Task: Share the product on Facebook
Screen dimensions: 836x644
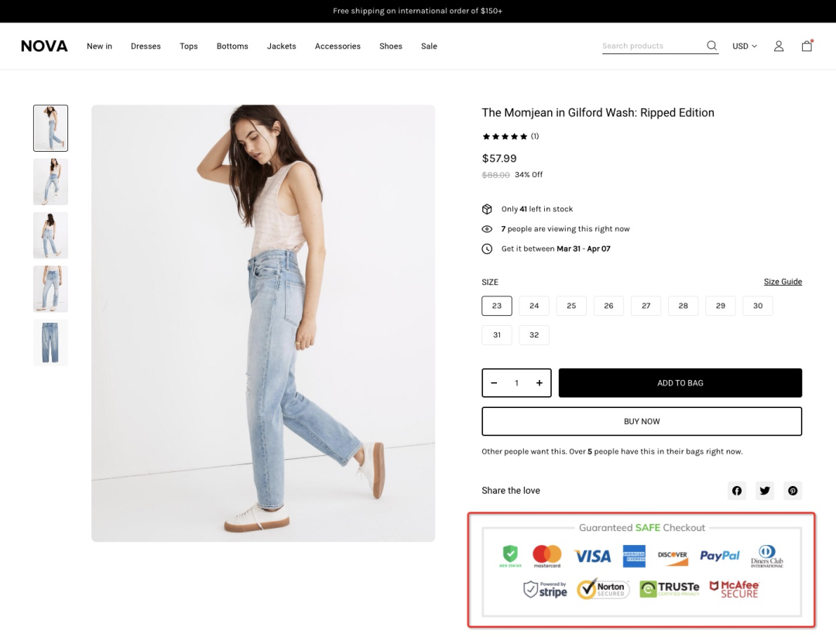Action: 736,490
